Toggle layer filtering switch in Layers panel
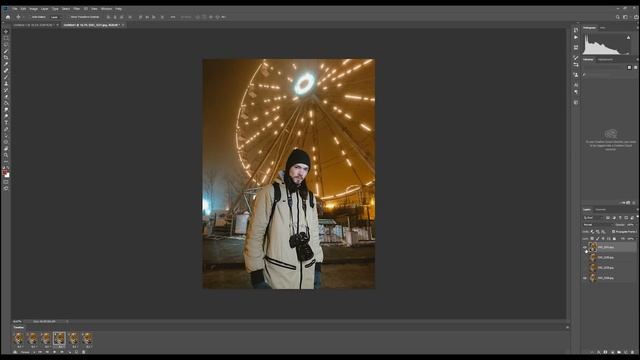Screen dimensions: 640x360 click(638, 216)
